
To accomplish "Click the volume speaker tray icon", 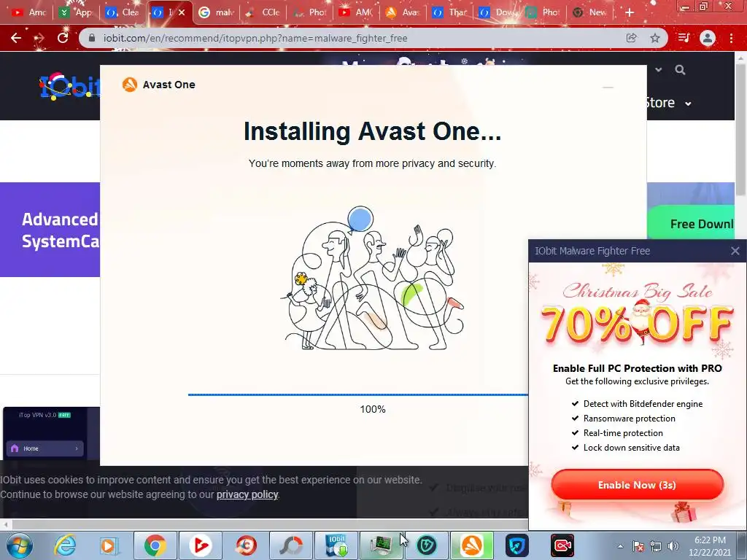I will coord(673,546).
